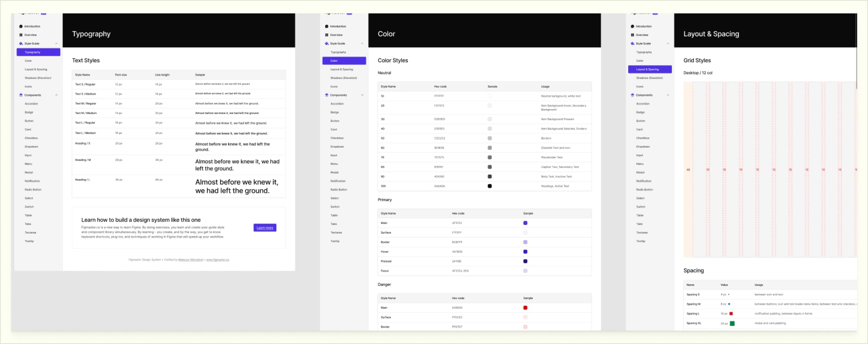Click the Overview grid icon in the Typography page sidebar

click(21, 35)
